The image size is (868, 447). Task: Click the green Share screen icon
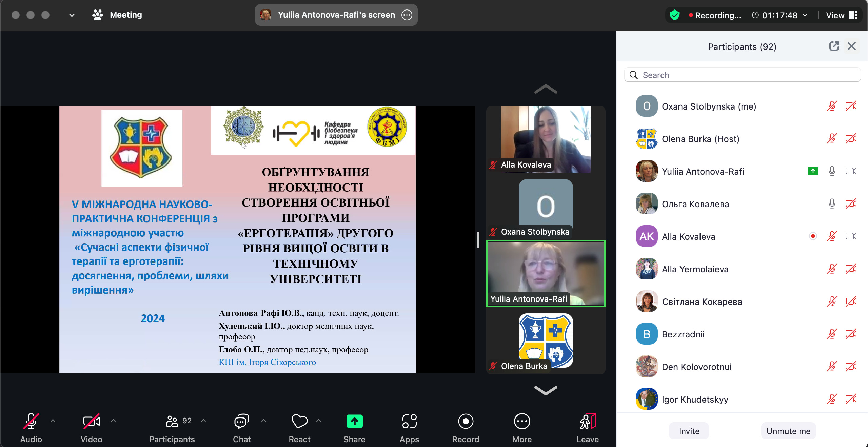(x=354, y=422)
